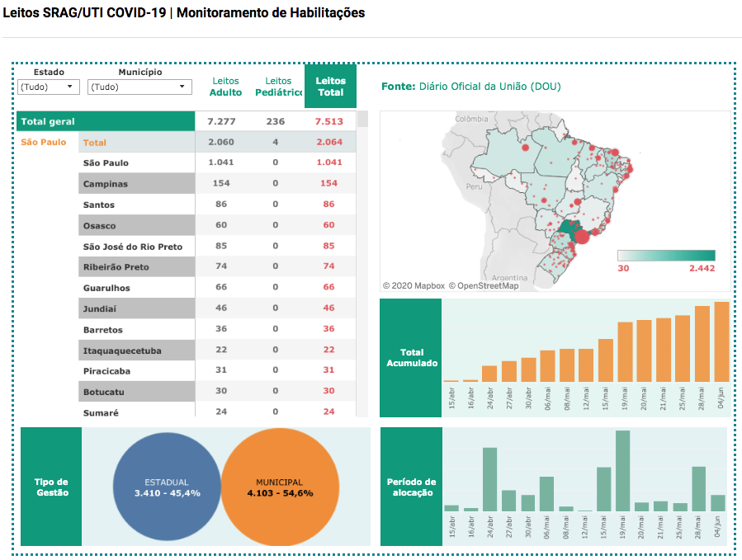Select the 19/mai green allocation bar
Viewport: 742px width, 560px height.
click(x=622, y=471)
